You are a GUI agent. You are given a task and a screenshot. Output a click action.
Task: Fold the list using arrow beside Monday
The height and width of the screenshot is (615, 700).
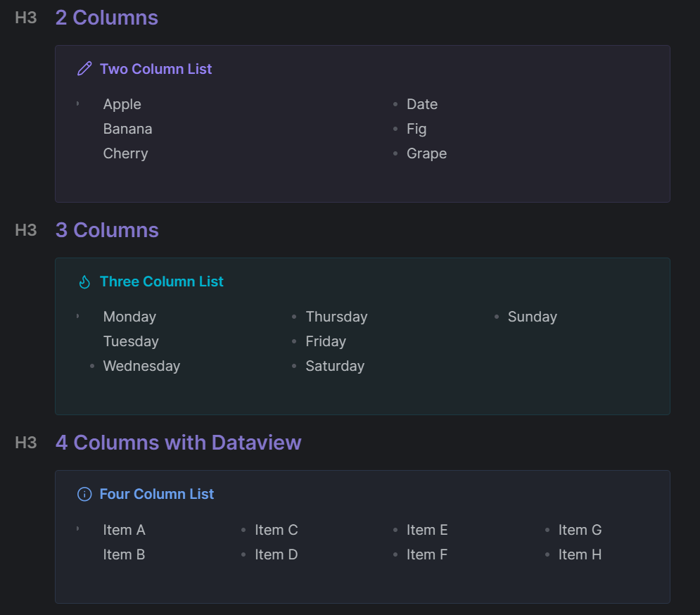click(77, 317)
